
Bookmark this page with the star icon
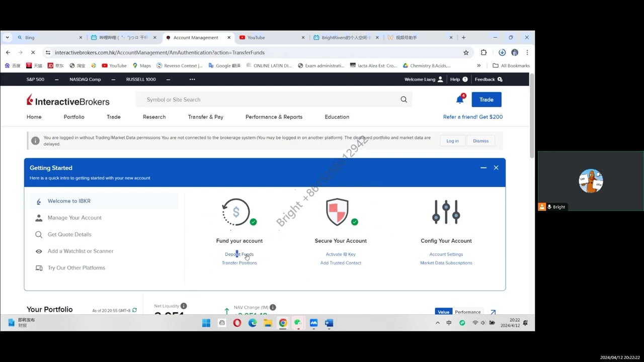[466, 52]
